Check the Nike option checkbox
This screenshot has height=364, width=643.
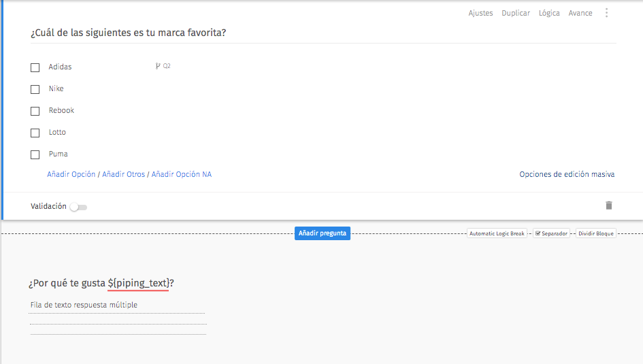point(35,89)
